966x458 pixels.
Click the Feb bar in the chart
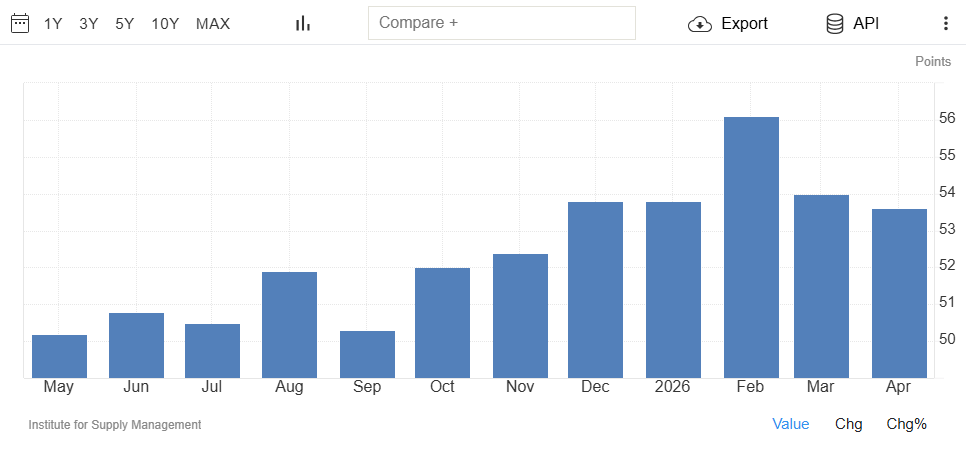click(751, 247)
